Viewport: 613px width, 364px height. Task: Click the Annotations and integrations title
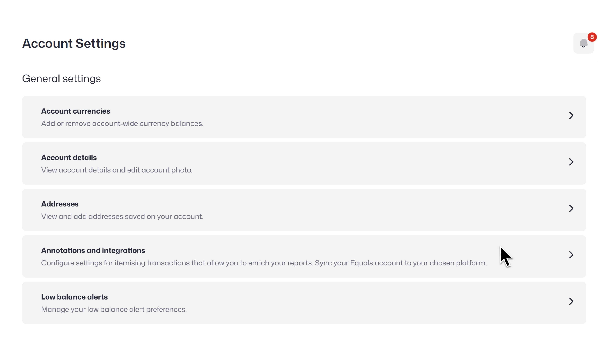(93, 250)
